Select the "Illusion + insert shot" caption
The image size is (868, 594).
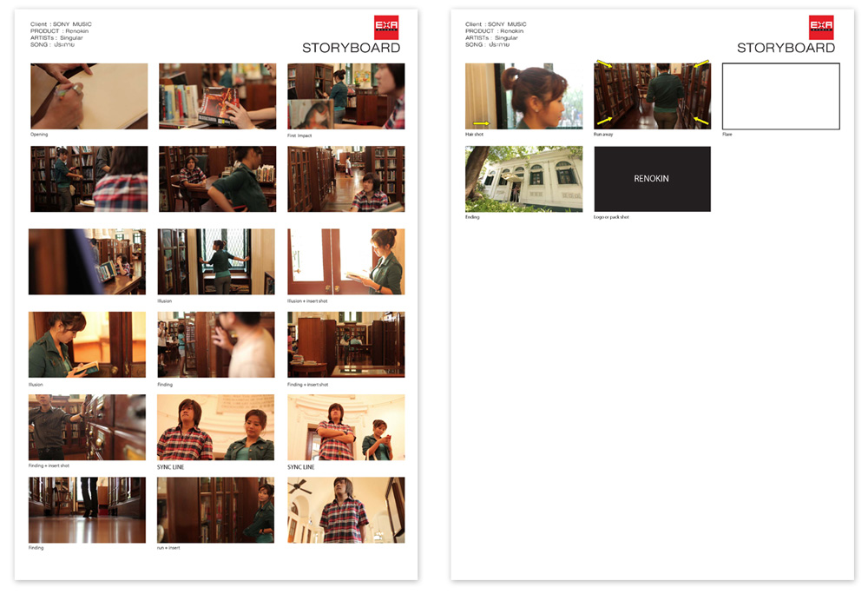[x=307, y=301]
